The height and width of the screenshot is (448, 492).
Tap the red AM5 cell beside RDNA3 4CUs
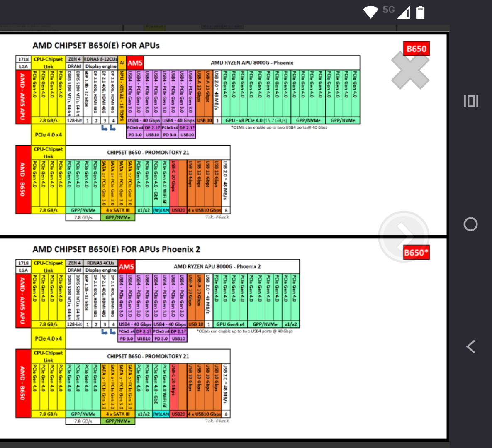(x=127, y=267)
